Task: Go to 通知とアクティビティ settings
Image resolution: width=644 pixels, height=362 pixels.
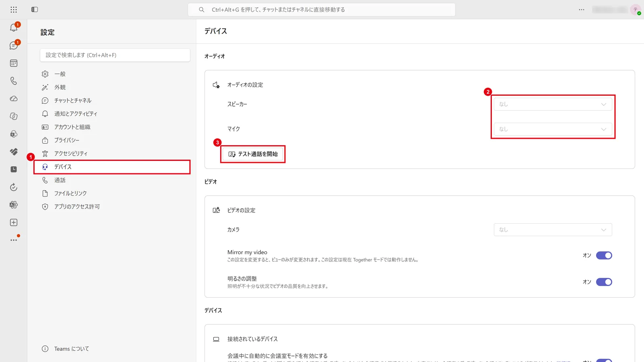Action: tap(115, 114)
